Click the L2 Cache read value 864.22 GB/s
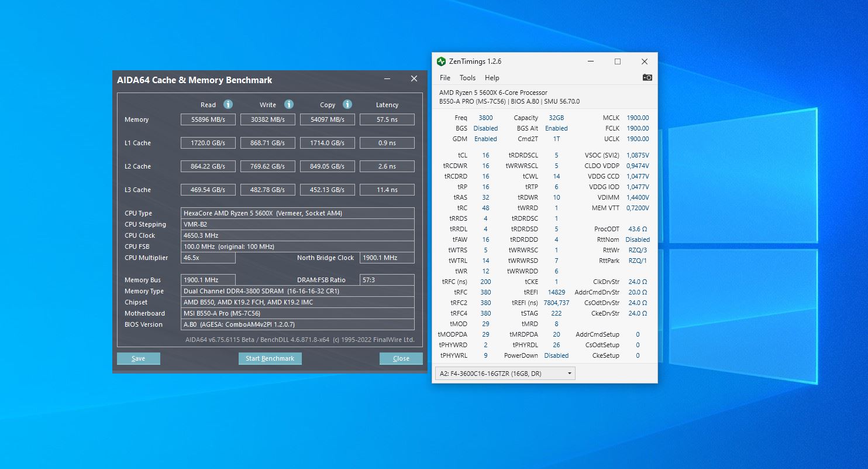868x469 pixels. (208, 166)
